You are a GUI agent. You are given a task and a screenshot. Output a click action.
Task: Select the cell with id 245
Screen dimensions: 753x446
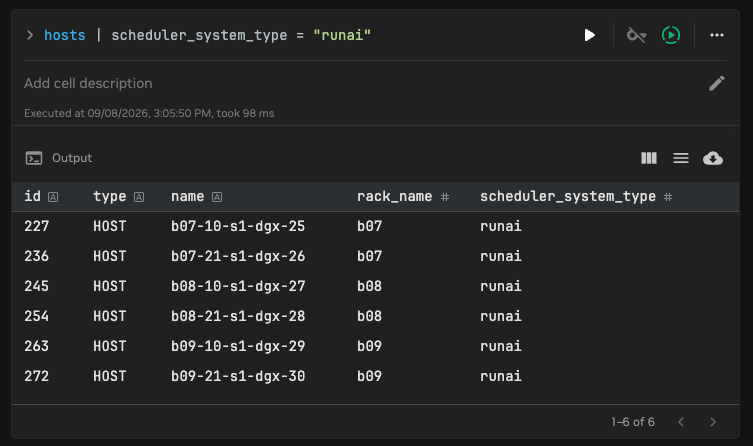(x=36, y=286)
